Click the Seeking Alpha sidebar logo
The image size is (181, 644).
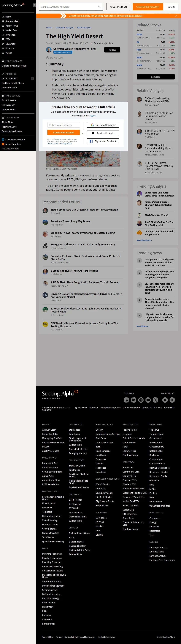tap(13, 5)
